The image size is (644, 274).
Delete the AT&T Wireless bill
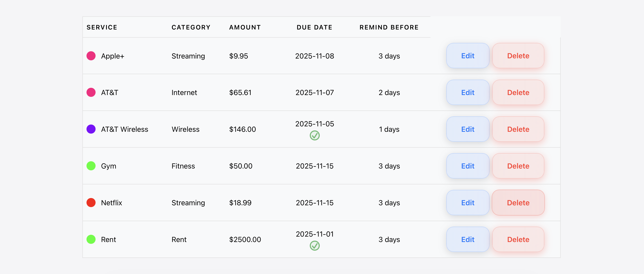tap(518, 129)
